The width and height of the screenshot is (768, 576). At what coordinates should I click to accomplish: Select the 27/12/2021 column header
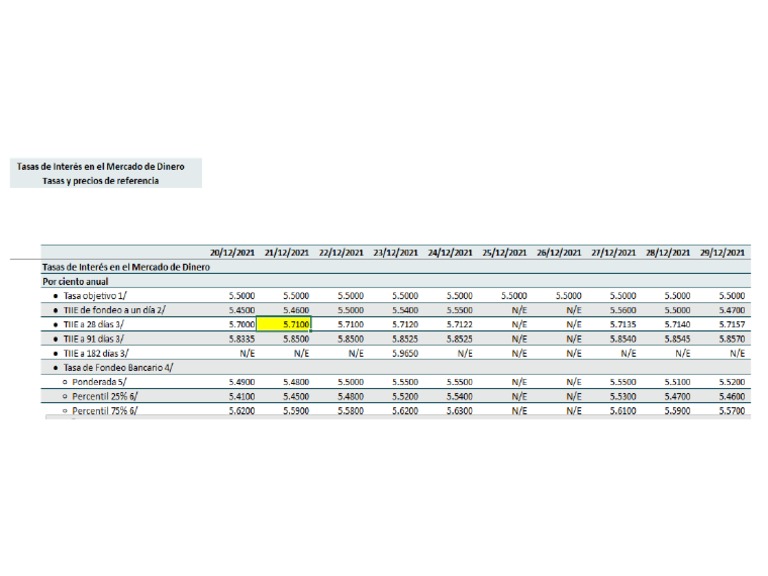(613, 253)
